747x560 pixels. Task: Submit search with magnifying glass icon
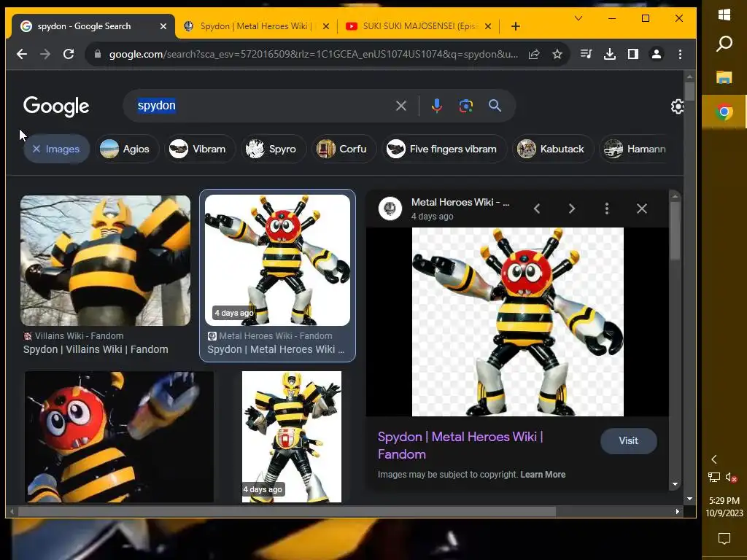pos(495,106)
